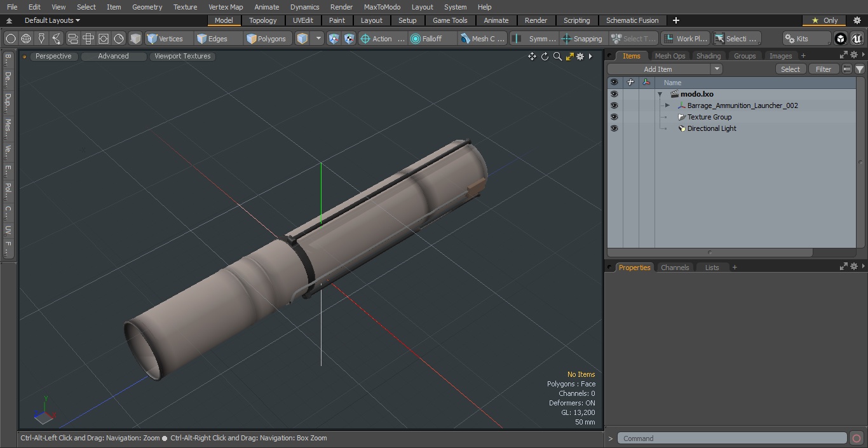Click the Items list horizontal scrollbar
868x448 pixels.
click(710, 252)
